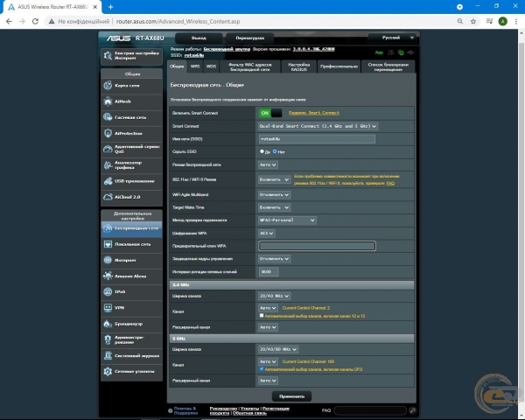Screen dimensions: 525x420
Task: Open Wireless MAC Filter tab
Action: pos(249,66)
